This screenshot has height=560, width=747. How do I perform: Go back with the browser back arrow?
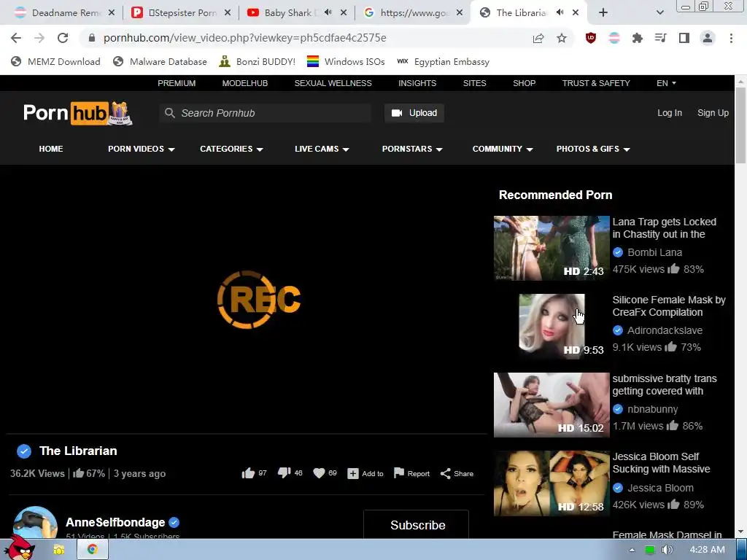click(x=16, y=38)
